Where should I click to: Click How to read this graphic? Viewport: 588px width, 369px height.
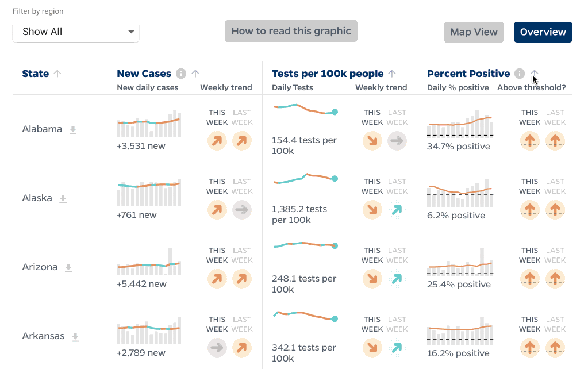tap(291, 31)
